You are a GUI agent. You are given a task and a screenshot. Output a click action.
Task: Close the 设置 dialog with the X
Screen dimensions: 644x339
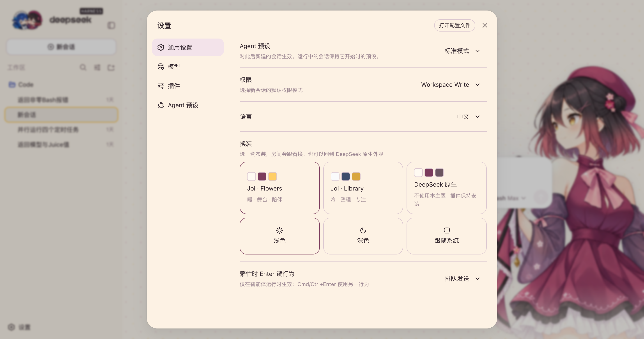tap(485, 25)
